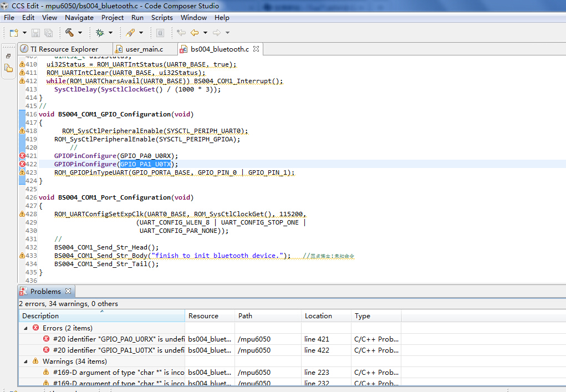Click the New file toolbar icon
Screen dimensions: 566x392
tap(14, 33)
